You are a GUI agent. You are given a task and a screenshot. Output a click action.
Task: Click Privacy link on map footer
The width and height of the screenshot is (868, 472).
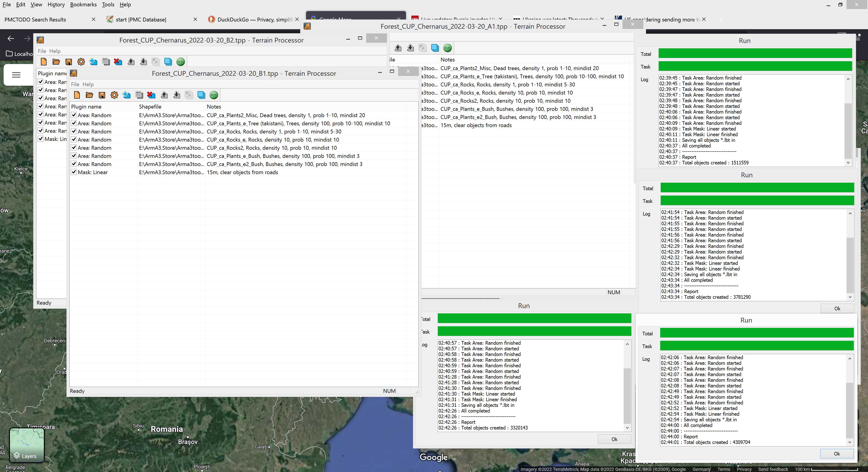tap(744, 469)
